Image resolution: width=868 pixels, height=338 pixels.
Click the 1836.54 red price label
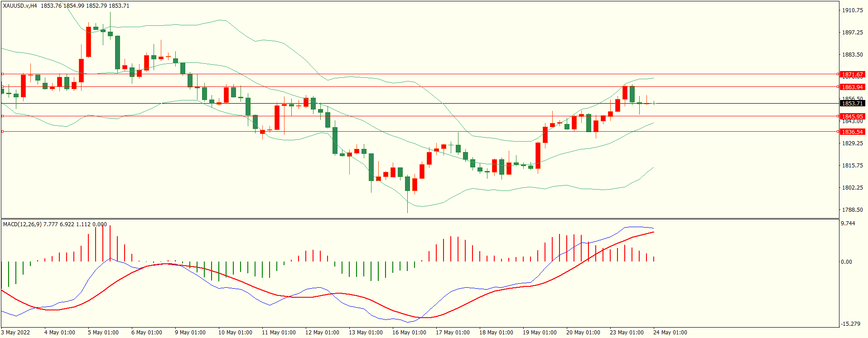coord(852,132)
